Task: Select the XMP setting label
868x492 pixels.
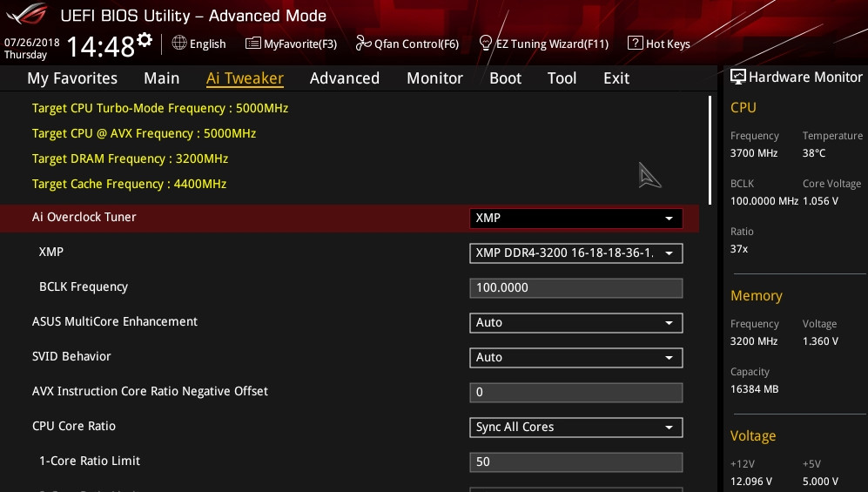Action: pos(50,252)
